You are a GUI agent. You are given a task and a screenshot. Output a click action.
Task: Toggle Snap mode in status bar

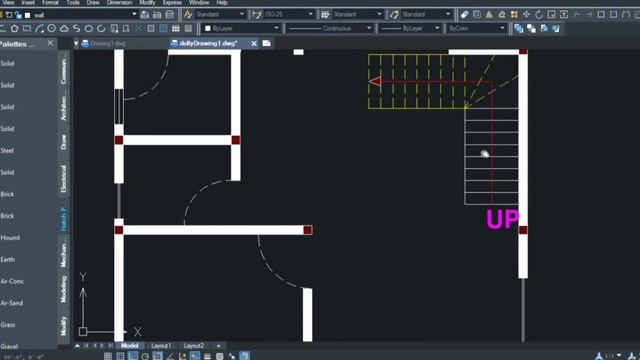coord(108,356)
